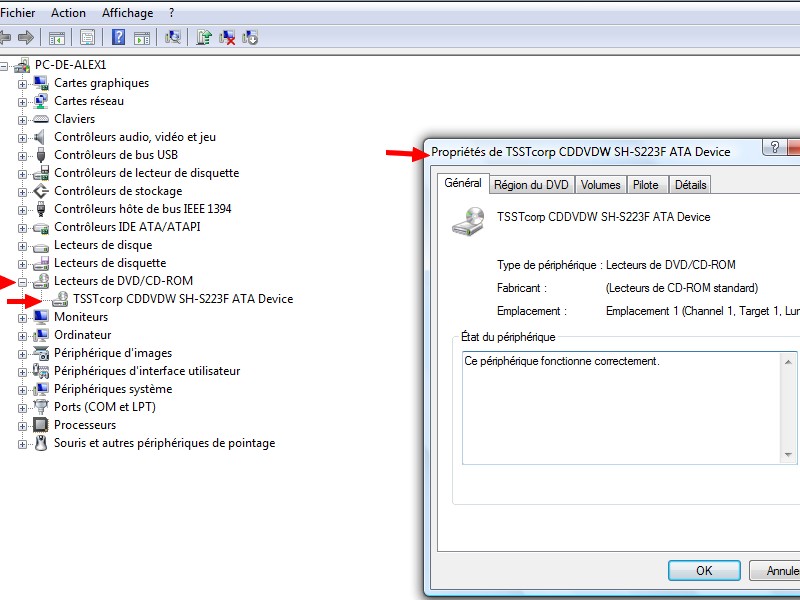This screenshot has height=600, width=800.
Task: Expand the Cartes graphiques node
Action: (x=22, y=84)
